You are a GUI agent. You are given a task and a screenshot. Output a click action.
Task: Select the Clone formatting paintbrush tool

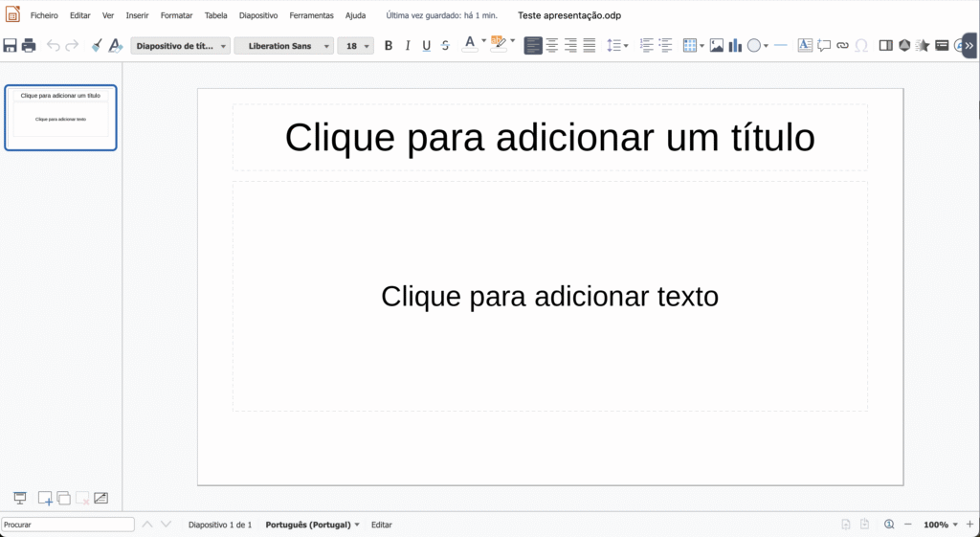tap(96, 45)
